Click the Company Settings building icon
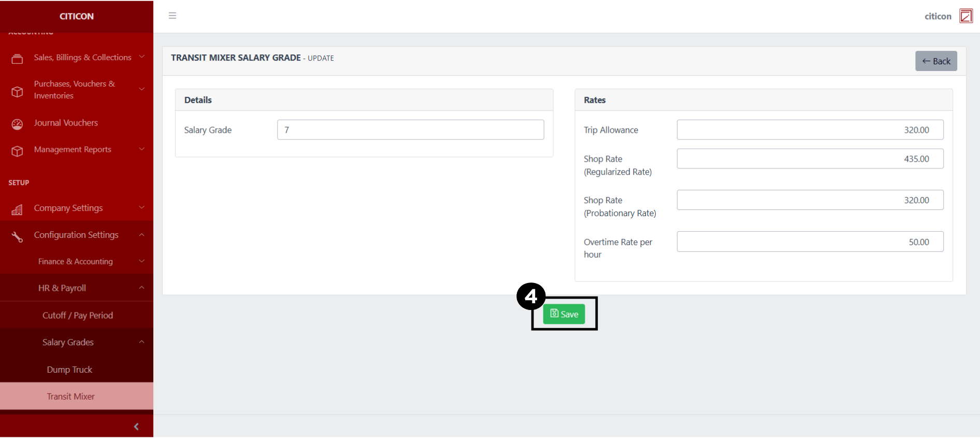The height and width of the screenshot is (438, 980). [x=17, y=209]
